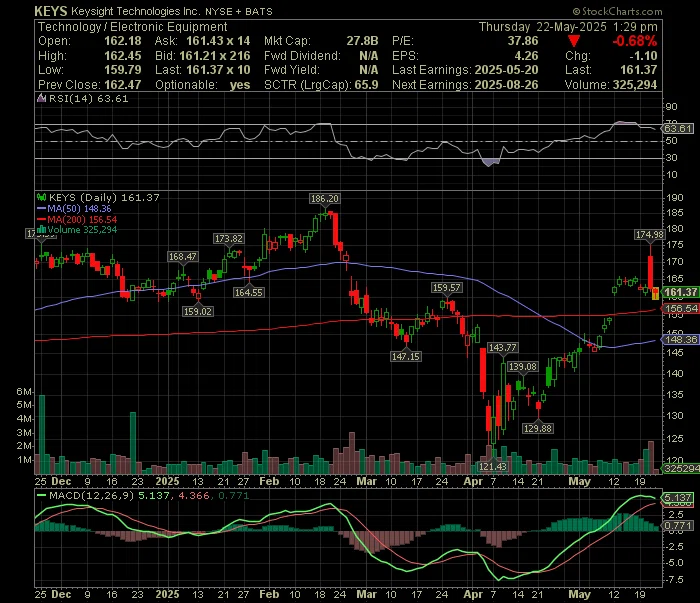Image resolution: width=700 pixels, height=603 pixels.
Task: Click the red 156.54 MA axis tag
Action: pos(680,308)
